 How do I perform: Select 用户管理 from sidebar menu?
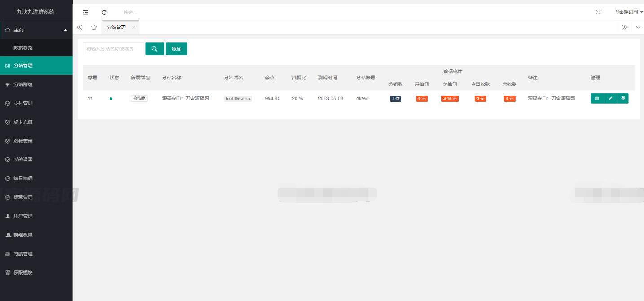(x=23, y=216)
